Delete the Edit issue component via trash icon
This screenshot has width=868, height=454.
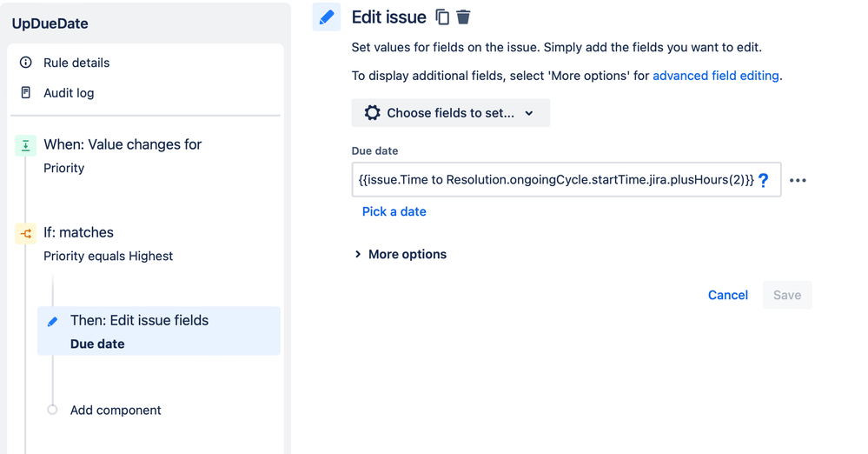(x=464, y=17)
